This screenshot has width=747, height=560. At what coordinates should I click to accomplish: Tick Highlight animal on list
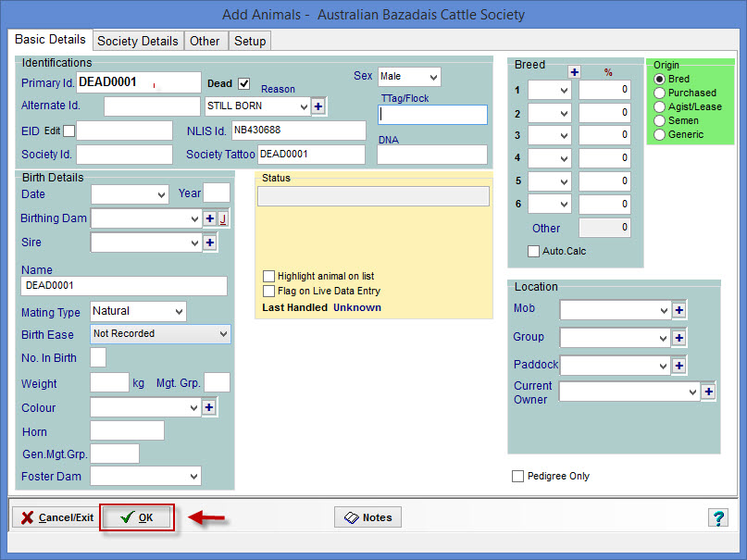[268, 276]
